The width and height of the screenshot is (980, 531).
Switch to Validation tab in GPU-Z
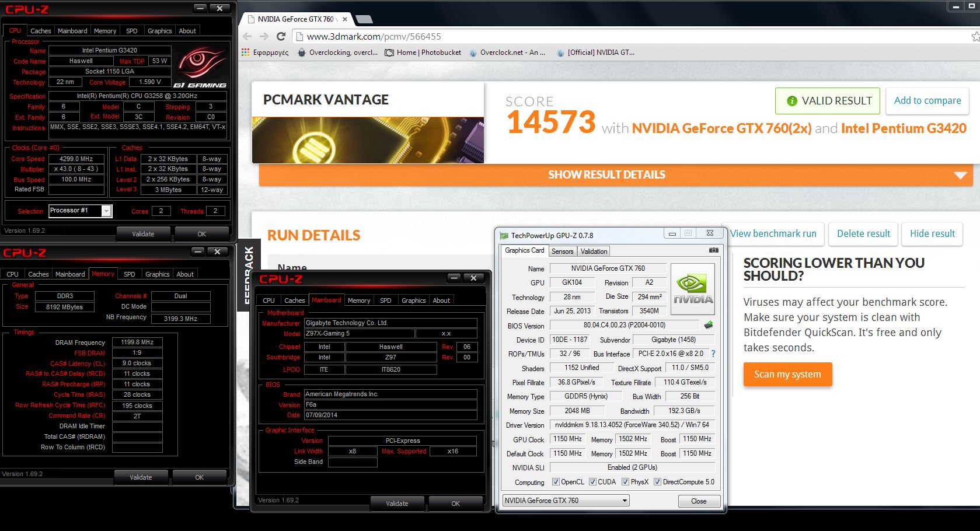click(594, 251)
